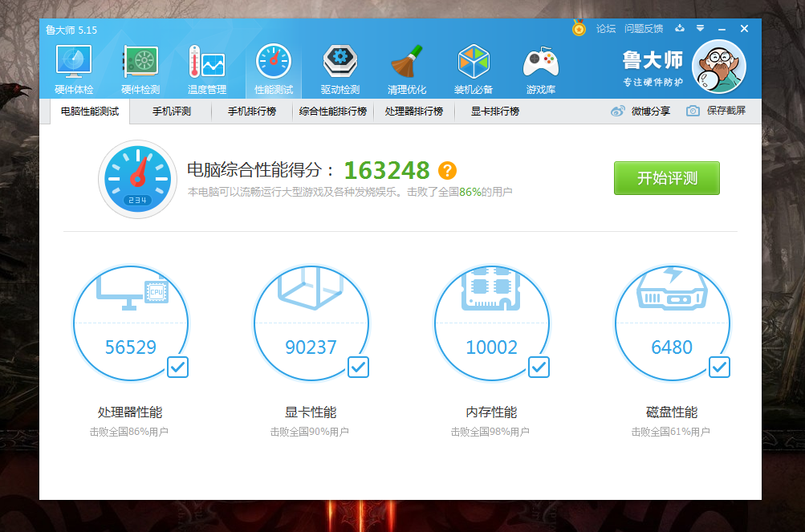Click the 专注硬件防护 slogan text
Screen dimensions: 805x532
tap(653, 82)
